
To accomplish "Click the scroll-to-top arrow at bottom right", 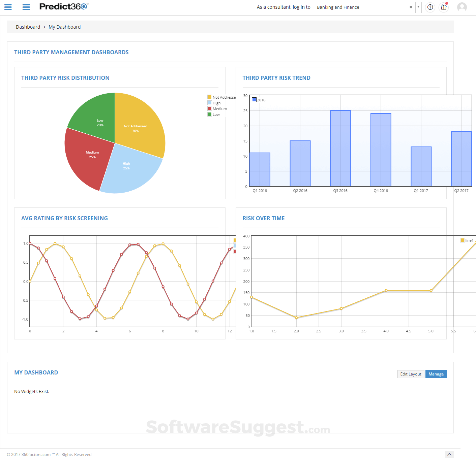I will (x=449, y=454).
